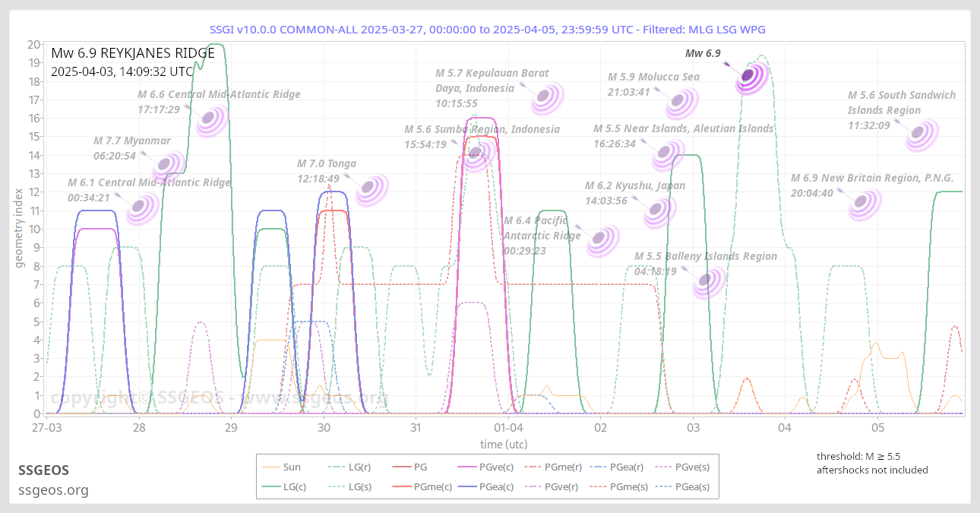Viewport: 980px width, 513px height.
Task: Click the Mw 6.9 highlighted earthquake marker
Action: point(748,75)
